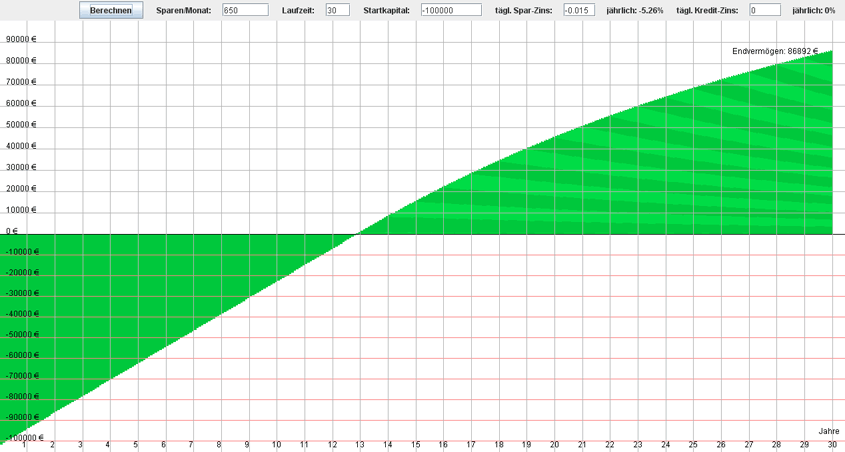Click the Sparen/Monat label

point(184,10)
